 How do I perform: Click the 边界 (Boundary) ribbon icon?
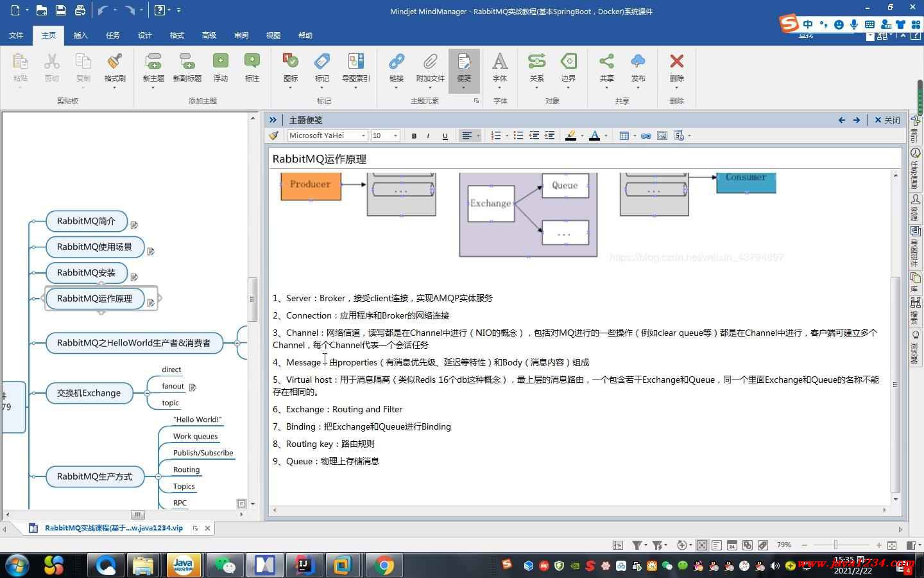(569, 62)
